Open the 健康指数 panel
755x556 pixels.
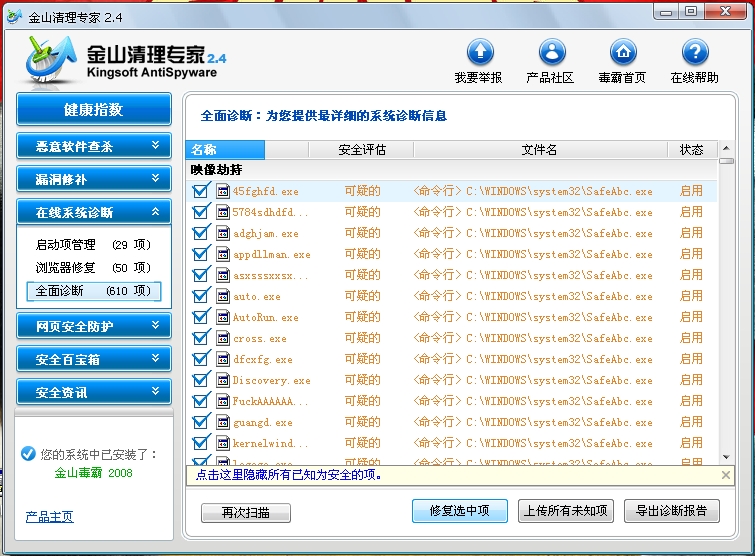pos(94,109)
